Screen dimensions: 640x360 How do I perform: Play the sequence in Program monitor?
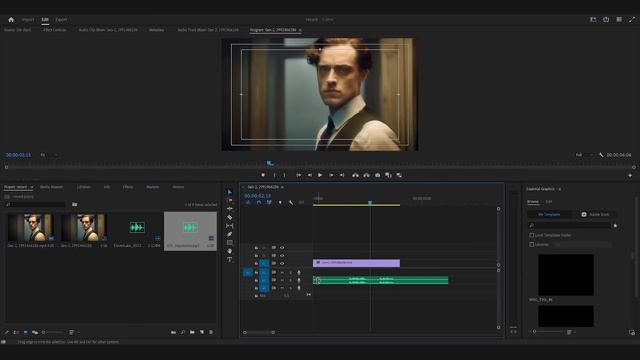click(x=320, y=175)
